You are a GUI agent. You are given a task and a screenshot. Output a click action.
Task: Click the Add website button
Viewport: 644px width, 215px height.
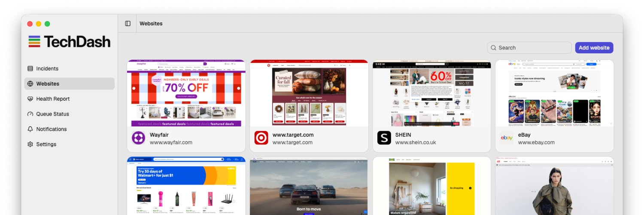[x=594, y=48]
